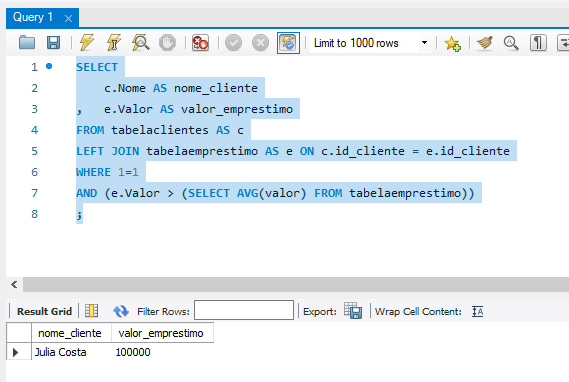Beautify query with broom icon
569x382 pixels.
[484, 43]
